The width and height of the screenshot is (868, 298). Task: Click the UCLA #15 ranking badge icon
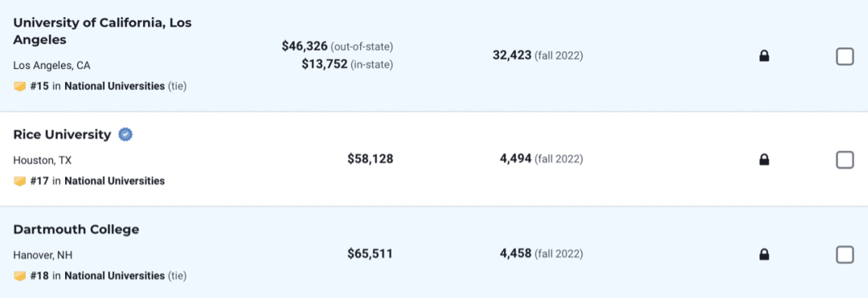[20, 86]
